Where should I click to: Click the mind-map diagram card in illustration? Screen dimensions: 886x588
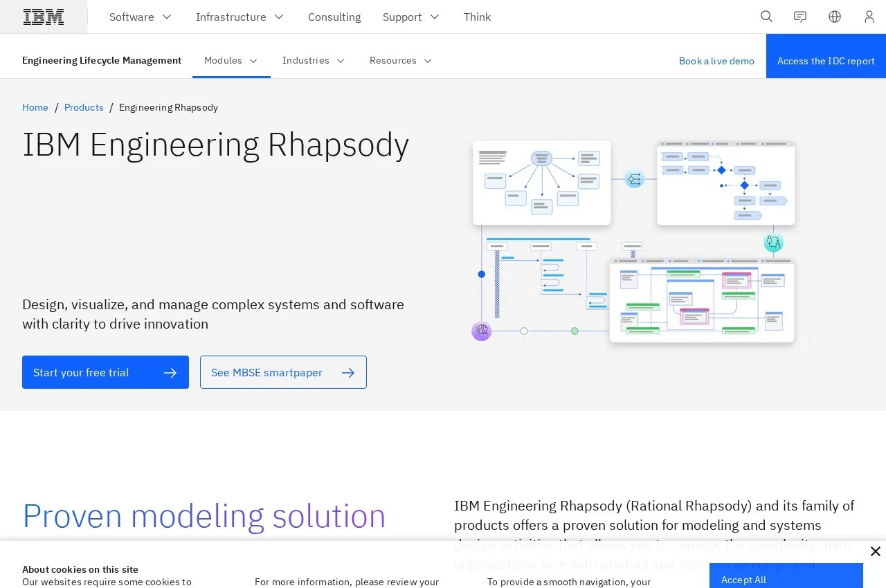click(x=542, y=183)
